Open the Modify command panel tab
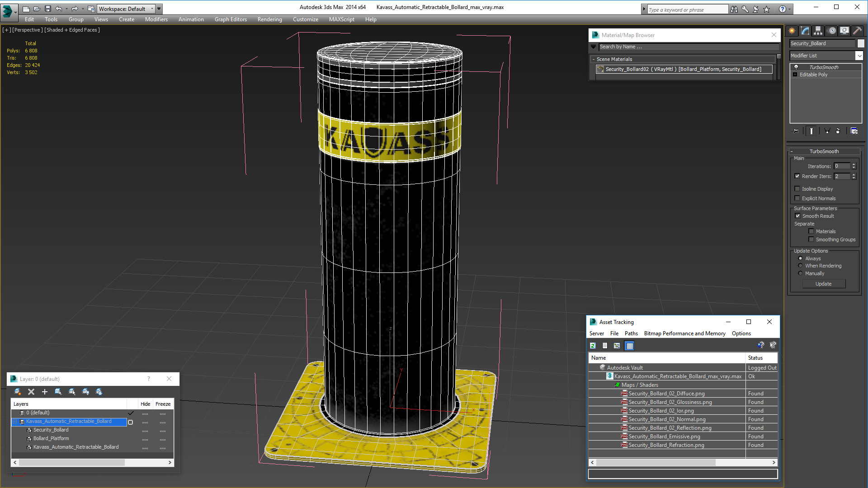The height and width of the screenshot is (488, 868). point(805,31)
